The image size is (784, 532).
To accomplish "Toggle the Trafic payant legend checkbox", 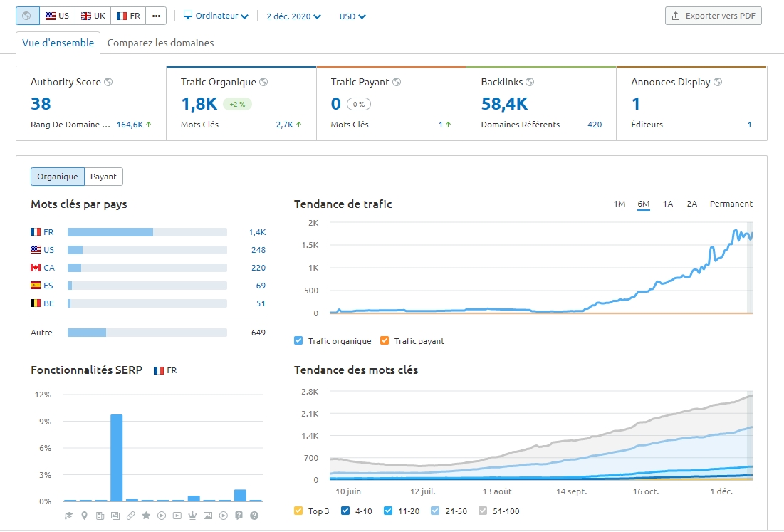I will coord(385,341).
